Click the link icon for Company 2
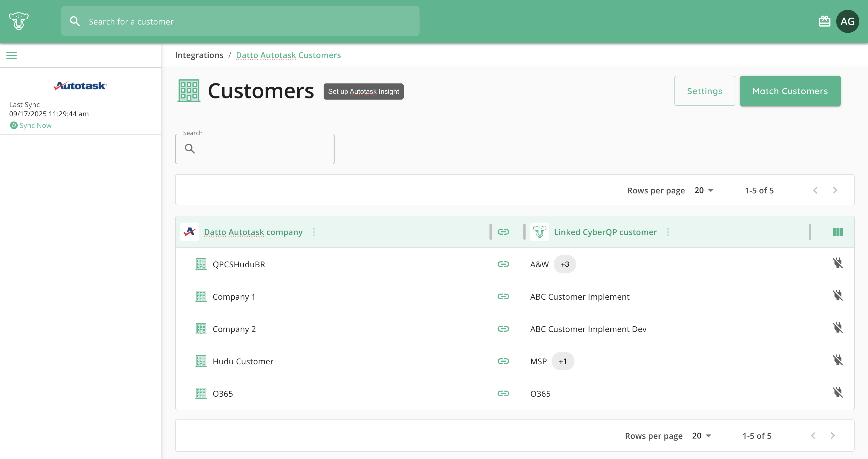This screenshot has height=459, width=868. (x=503, y=329)
